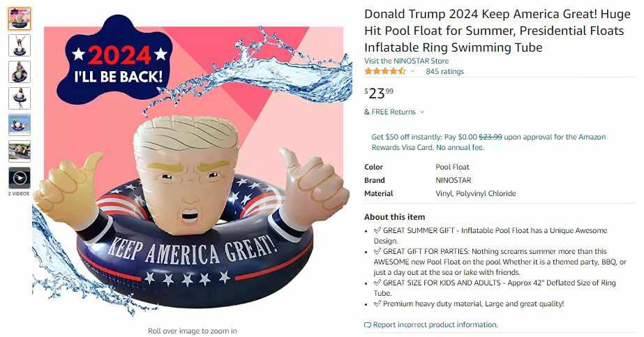Select the fifth thumbnail showing float in pool

coord(20,125)
